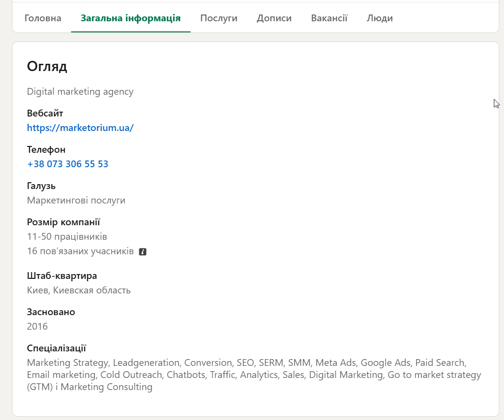This screenshot has height=420, width=504.
Task: Open the Вакансії tab
Action: pos(329,18)
